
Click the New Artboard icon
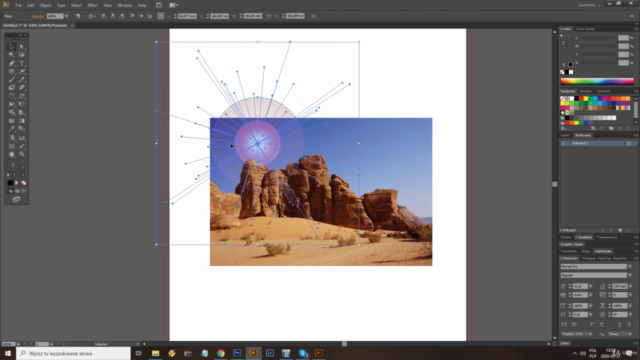(x=620, y=230)
